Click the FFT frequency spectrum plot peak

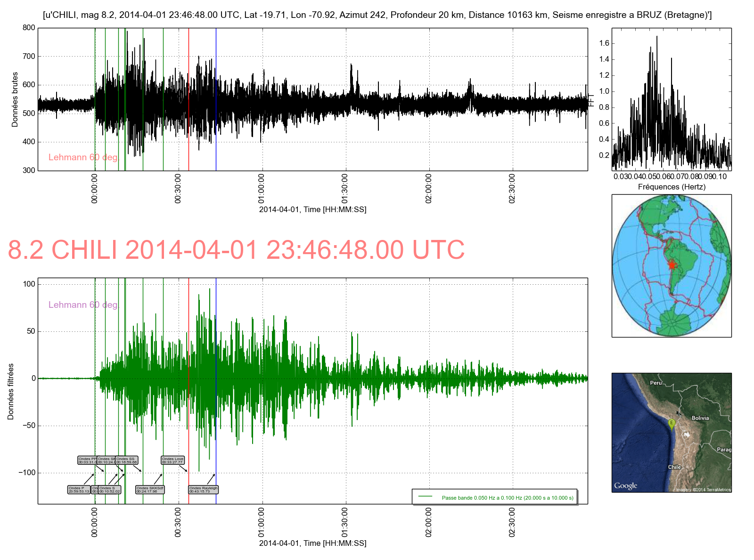(656, 38)
